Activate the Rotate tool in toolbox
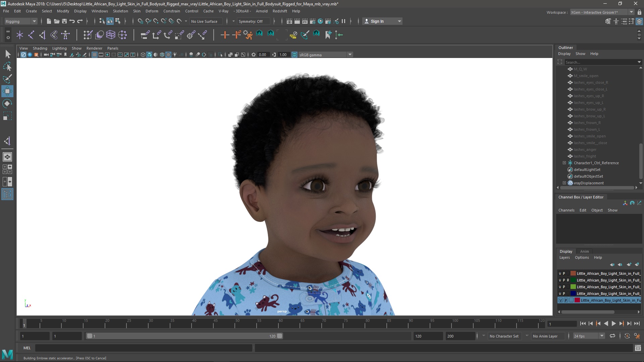Screen dimensions: 644x362 7,104
